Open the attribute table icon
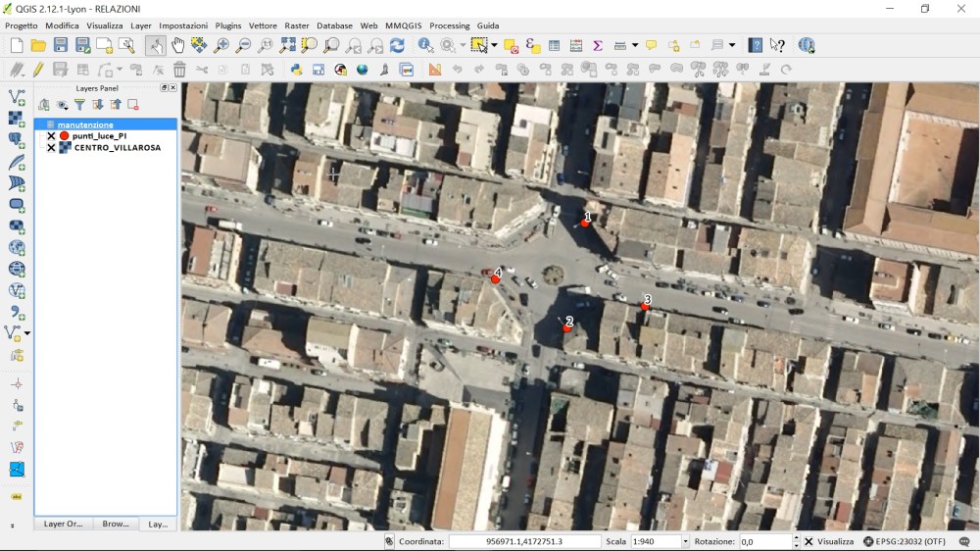Viewport: 980px width, 551px height. pyautogui.click(x=554, y=45)
